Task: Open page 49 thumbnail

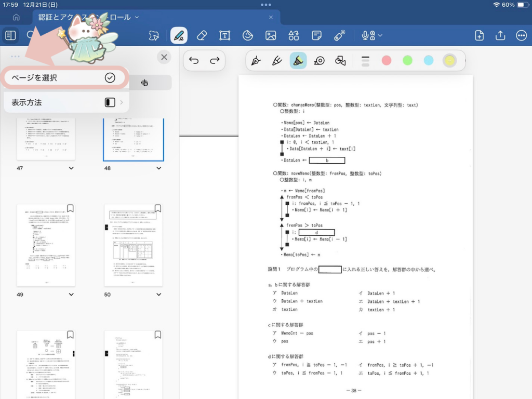Action: pyautogui.click(x=46, y=245)
